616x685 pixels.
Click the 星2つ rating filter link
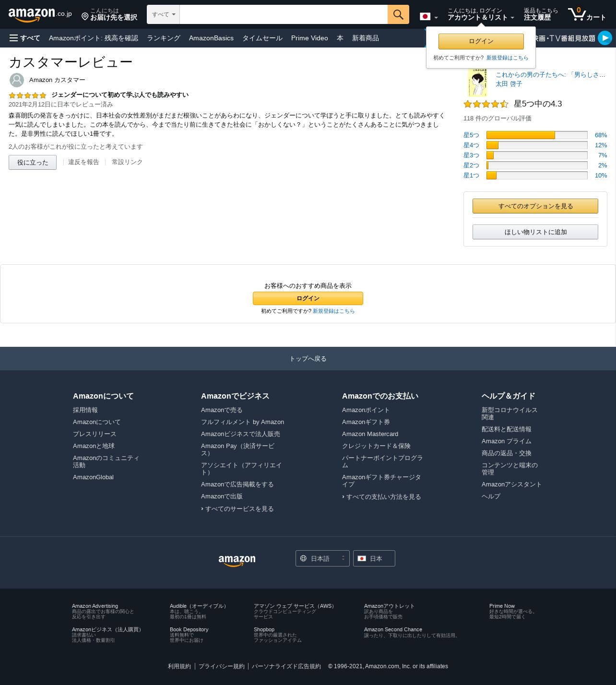[x=471, y=165]
